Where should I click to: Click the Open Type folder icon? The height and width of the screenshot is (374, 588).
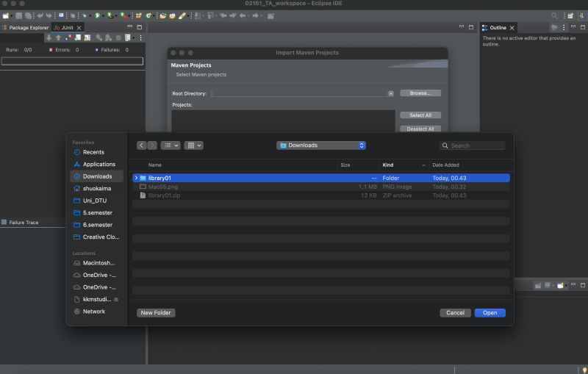click(162, 15)
